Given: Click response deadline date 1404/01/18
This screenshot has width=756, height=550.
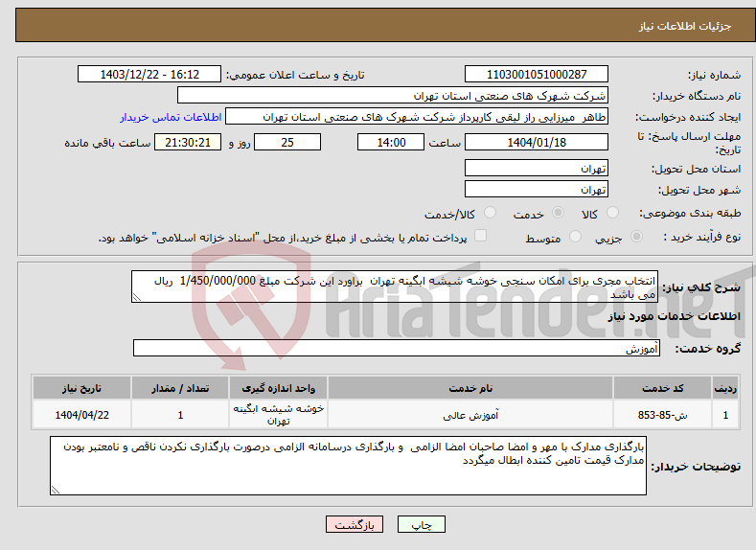Looking at the screenshot, I should [x=537, y=142].
